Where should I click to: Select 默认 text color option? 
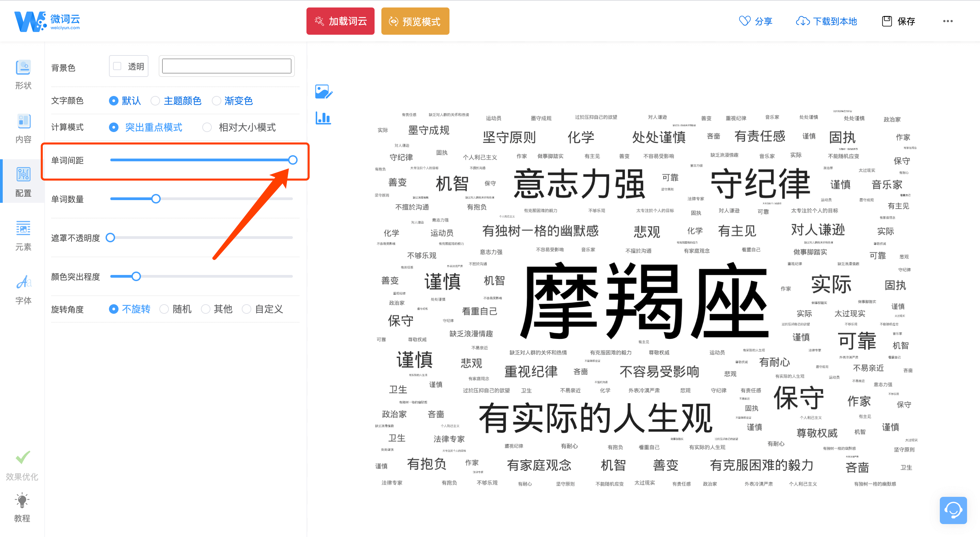pyautogui.click(x=125, y=100)
